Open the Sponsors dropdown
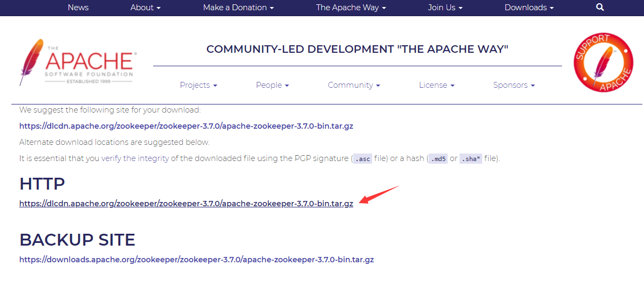This screenshot has width=644, height=286. coord(513,85)
